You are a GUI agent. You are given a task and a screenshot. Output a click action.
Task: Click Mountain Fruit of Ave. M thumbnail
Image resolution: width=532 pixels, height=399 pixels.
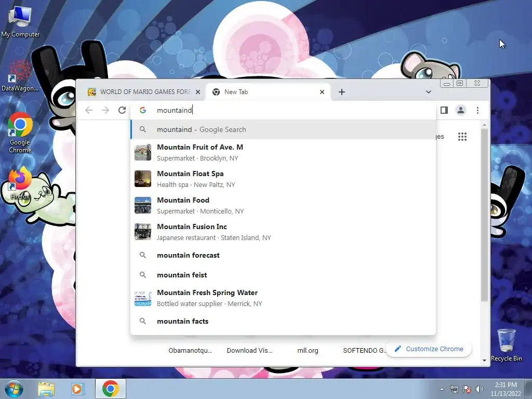tap(143, 152)
